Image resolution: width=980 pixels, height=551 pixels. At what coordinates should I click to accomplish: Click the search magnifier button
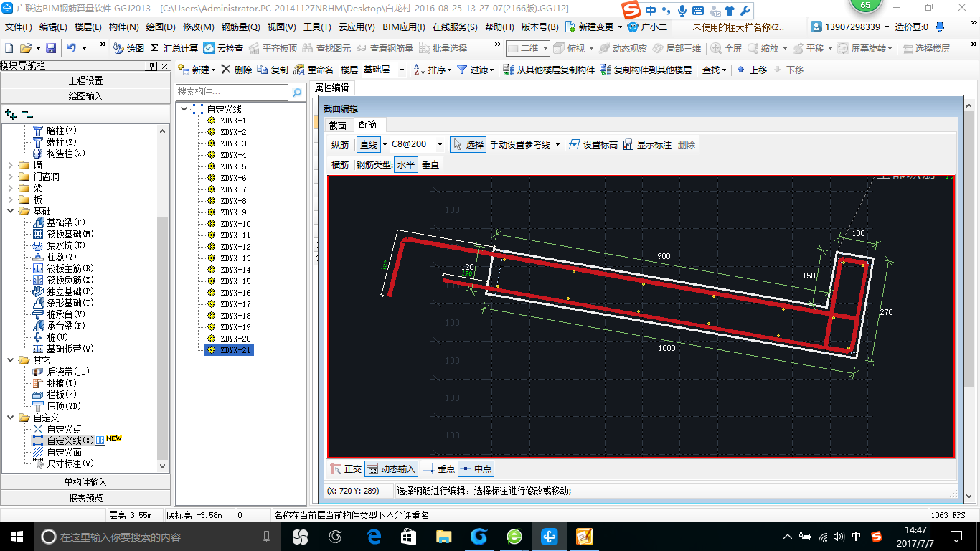[x=296, y=93]
